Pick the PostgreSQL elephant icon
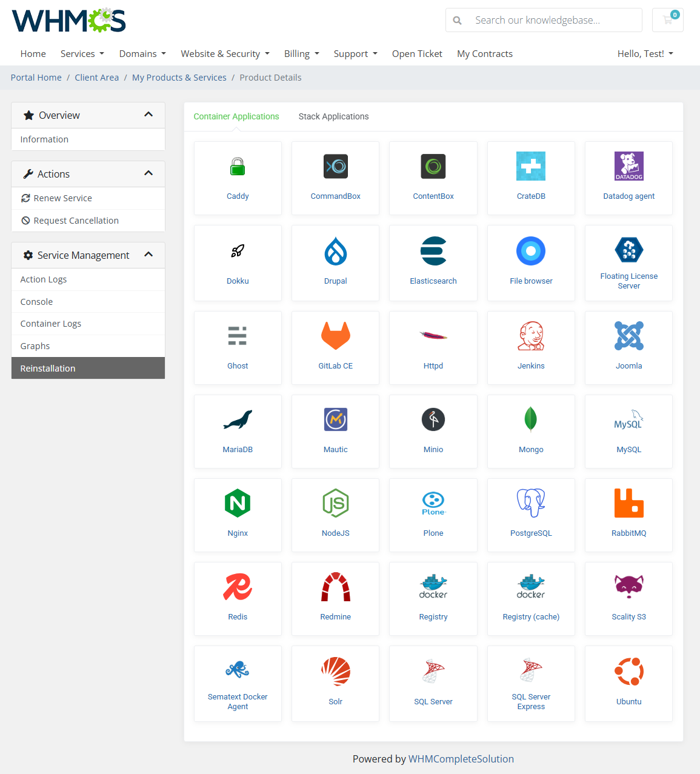Viewport: 700px width, 774px height. (x=531, y=503)
